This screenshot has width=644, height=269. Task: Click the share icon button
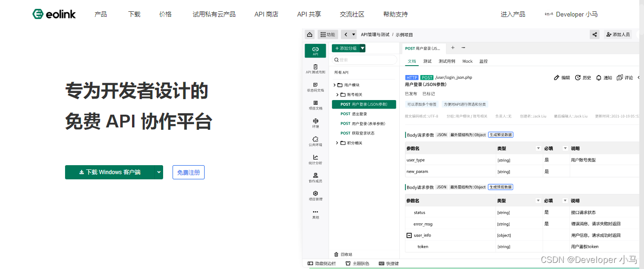click(595, 34)
